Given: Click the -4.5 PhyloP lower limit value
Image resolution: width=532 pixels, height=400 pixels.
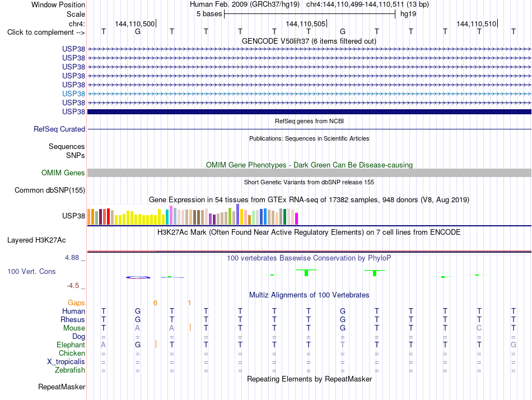Looking at the screenshot, I should [x=73, y=286].
